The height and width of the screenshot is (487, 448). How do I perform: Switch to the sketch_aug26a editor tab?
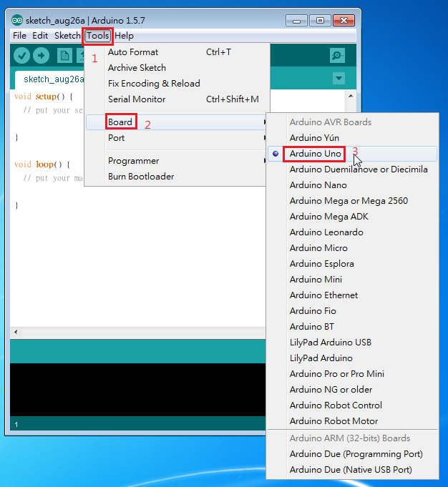[x=49, y=79]
